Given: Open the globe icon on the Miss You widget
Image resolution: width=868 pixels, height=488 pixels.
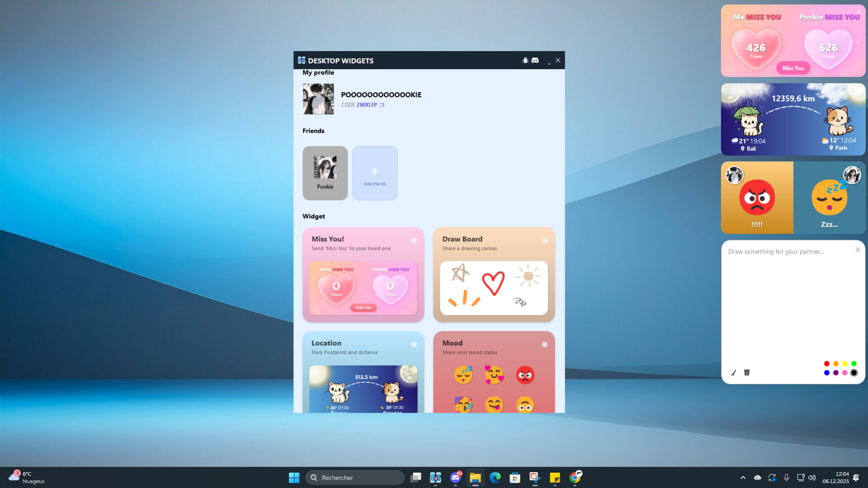Looking at the screenshot, I should [x=414, y=240].
